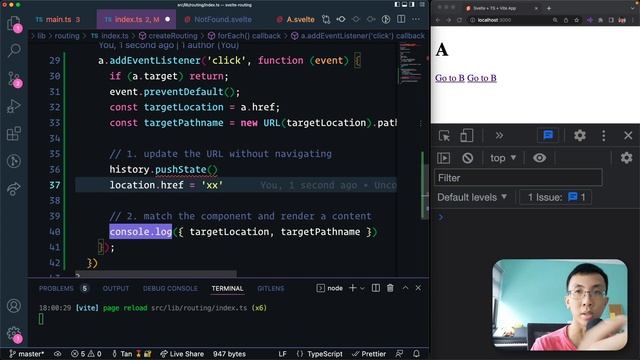Open DevTools settings gear in top toolbar
Screen dimensions: 640x360
580,136
